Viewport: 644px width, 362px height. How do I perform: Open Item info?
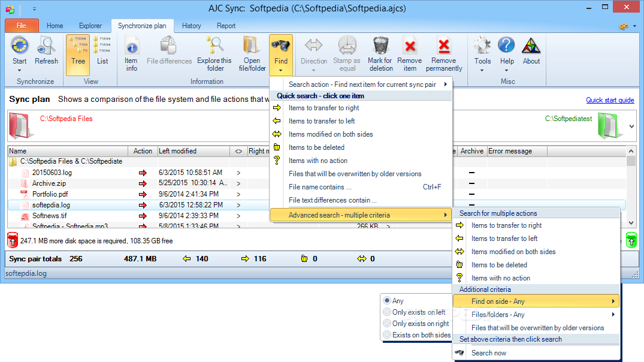click(131, 53)
